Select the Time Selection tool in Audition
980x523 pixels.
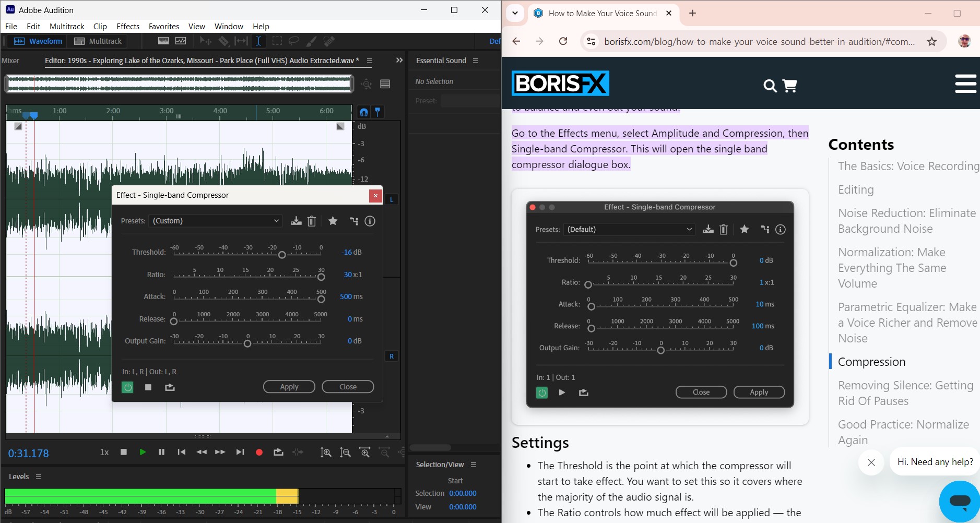258,41
